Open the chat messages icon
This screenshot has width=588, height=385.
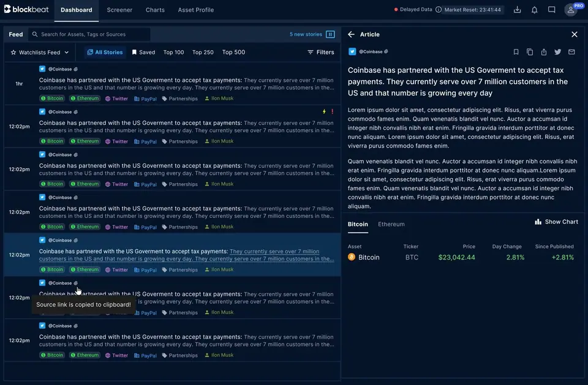(552, 10)
